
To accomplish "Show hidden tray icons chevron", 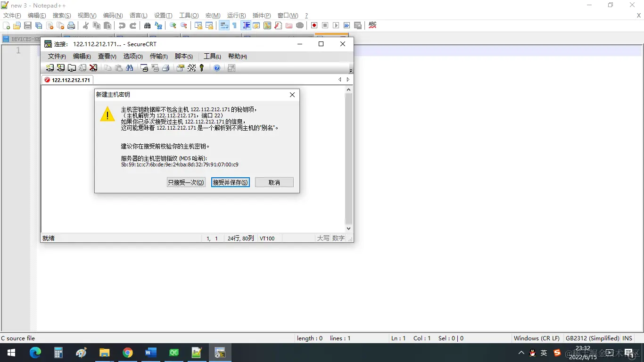I will (521, 353).
